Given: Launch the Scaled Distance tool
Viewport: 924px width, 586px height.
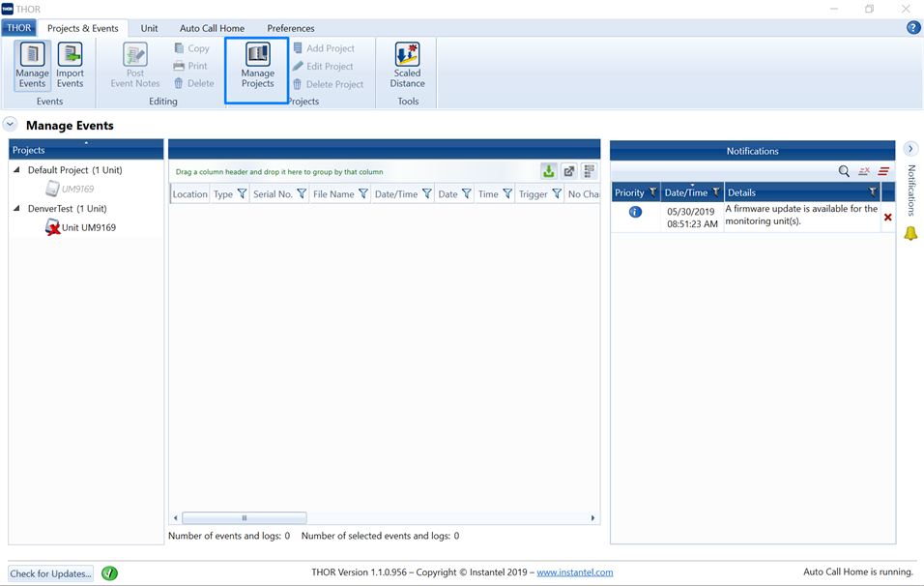Looking at the screenshot, I should 407,66.
